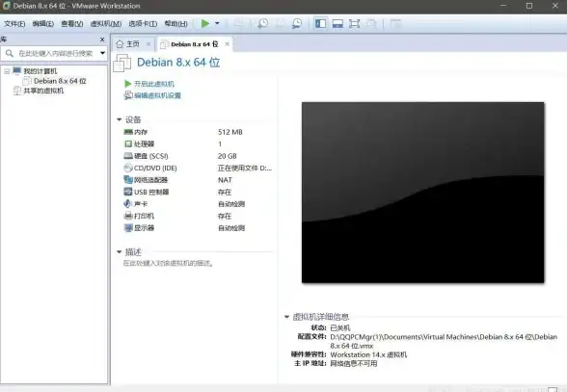567x392 pixels.
Task: Toggle the library sidebar view icon
Action: point(320,23)
